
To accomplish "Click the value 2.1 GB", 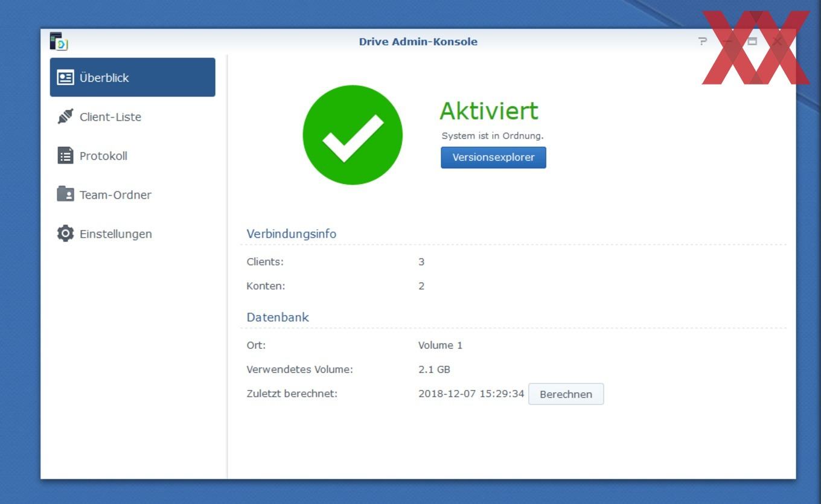I will click(434, 369).
